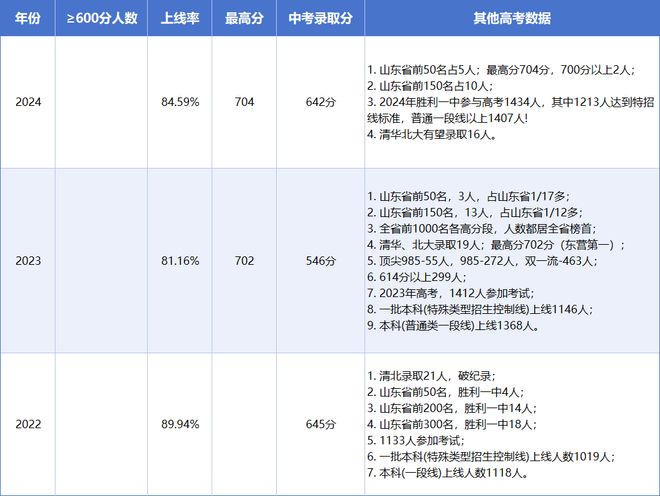Select the 89.94% 上线率 value
The image size is (660, 496).
[179, 424]
